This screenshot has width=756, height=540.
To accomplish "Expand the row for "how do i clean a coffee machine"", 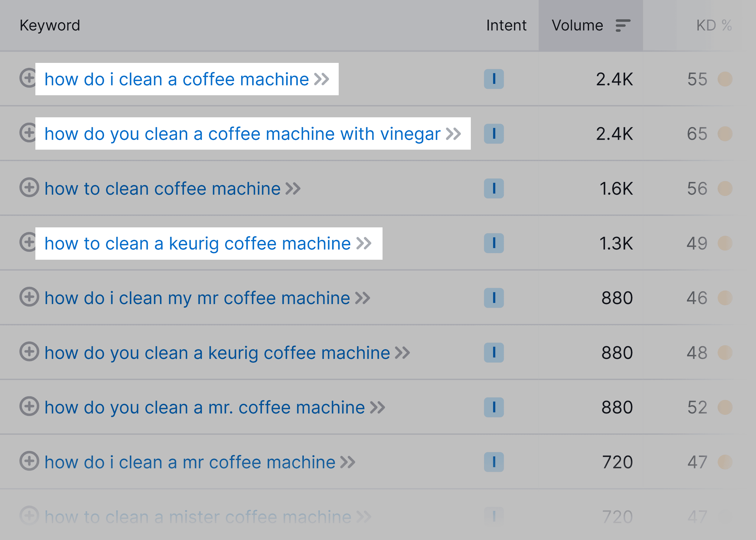I will coord(30,79).
